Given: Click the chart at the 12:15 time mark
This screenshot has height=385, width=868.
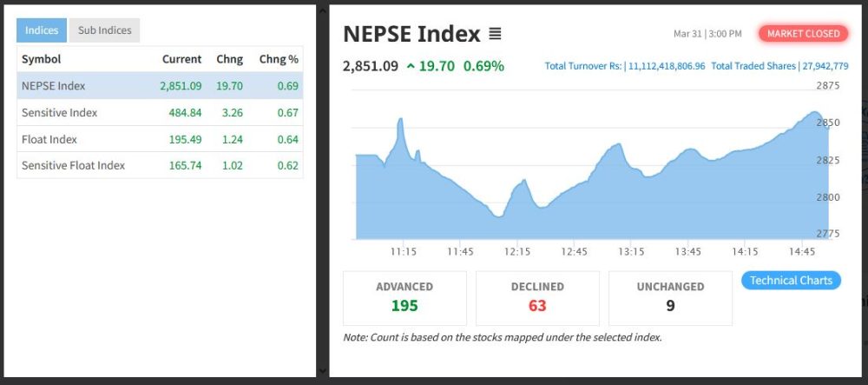Looking at the screenshot, I should pyautogui.click(x=517, y=209).
